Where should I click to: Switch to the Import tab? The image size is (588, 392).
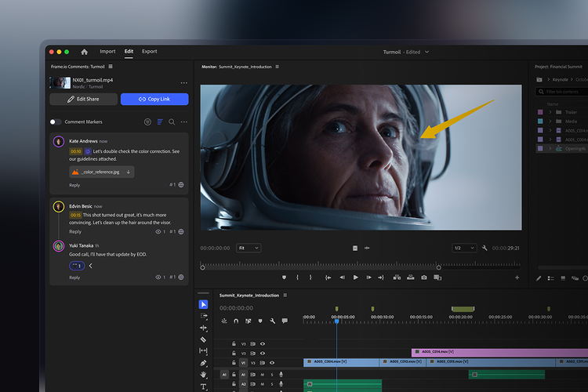[x=107, y=52]
